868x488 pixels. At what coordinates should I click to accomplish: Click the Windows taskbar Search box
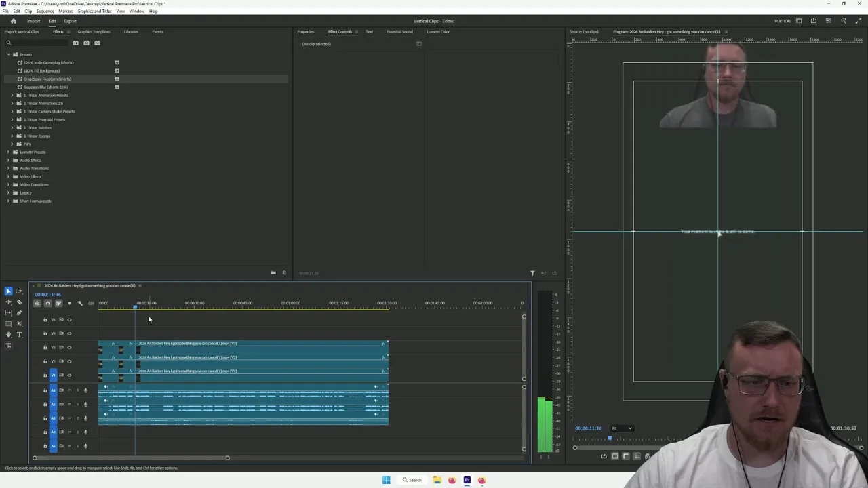click(x=412, y=480)
